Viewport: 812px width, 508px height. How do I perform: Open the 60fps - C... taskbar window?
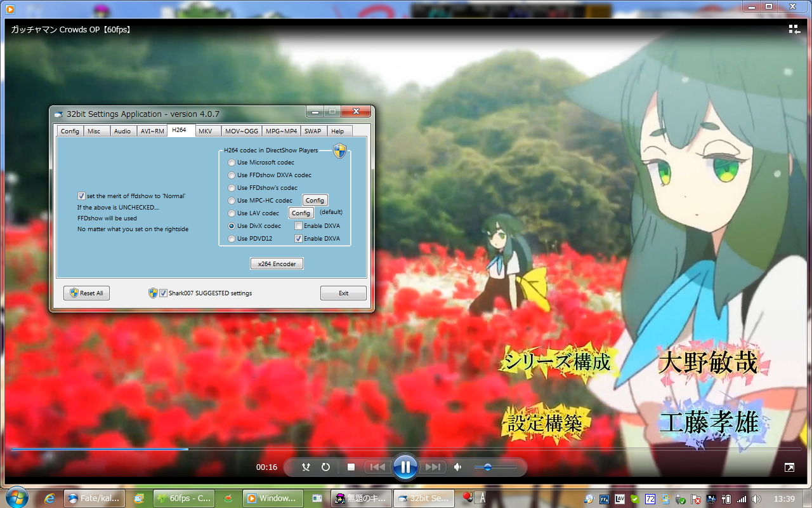[x=184, y=498]
